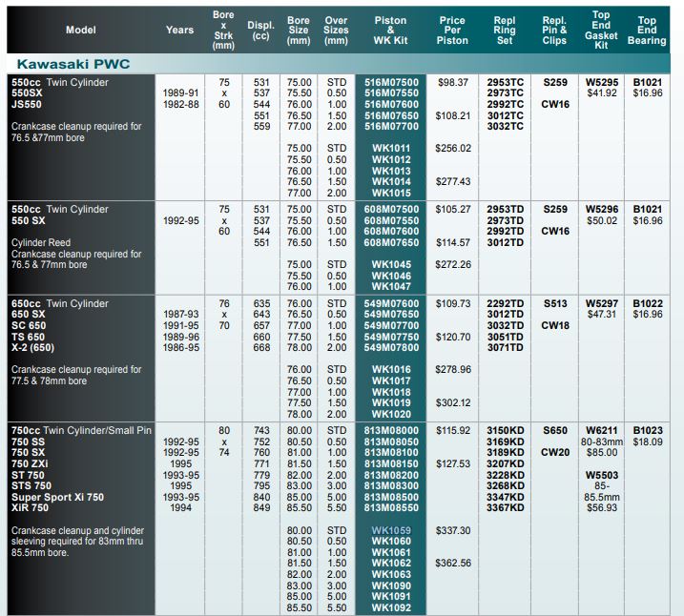Click ring set 2953TC
The height and width of the screenshot is (616, 684).
pos(506,82)
